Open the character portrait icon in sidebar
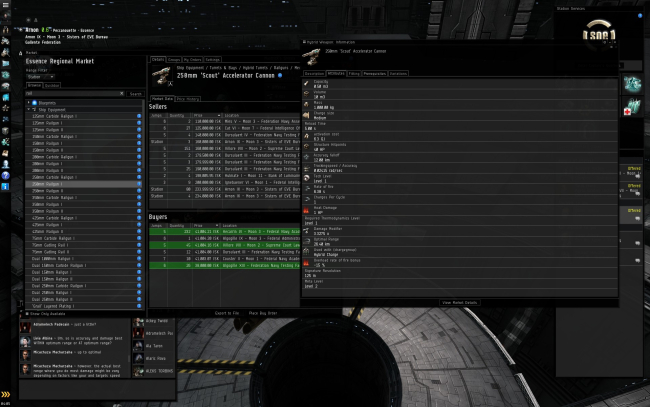The height and width of the screenshot is (407, 650). [x=5, y=164]
